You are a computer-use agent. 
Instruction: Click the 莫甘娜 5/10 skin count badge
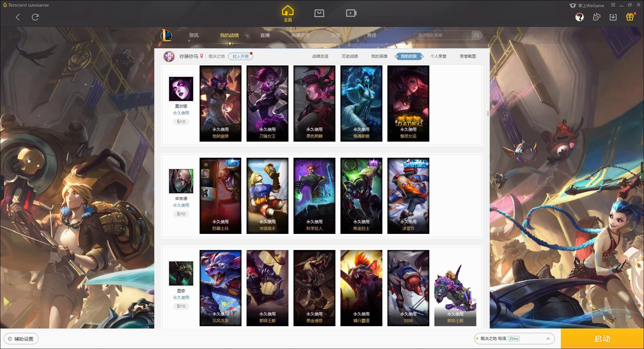[181, 122]
